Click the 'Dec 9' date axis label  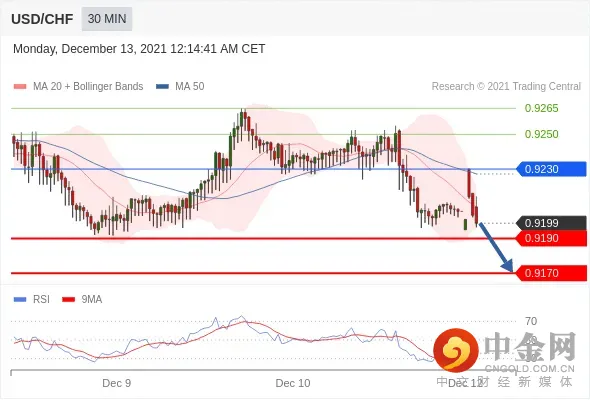pos(117,383)
